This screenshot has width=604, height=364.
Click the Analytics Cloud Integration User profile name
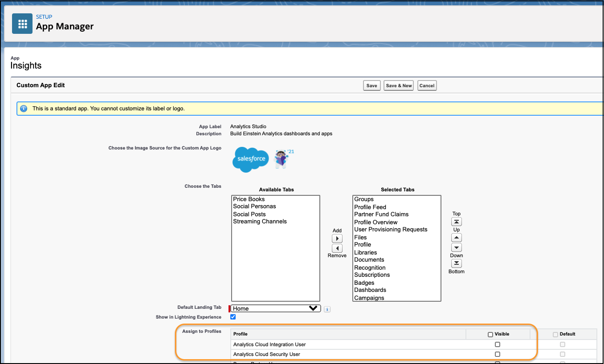click(269, 344)
